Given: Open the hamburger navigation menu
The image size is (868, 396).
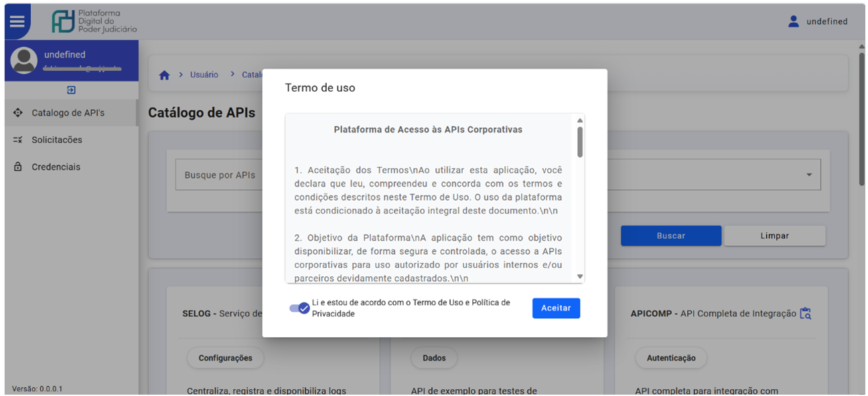Looking at the screenshot, I should pos(17,19).
